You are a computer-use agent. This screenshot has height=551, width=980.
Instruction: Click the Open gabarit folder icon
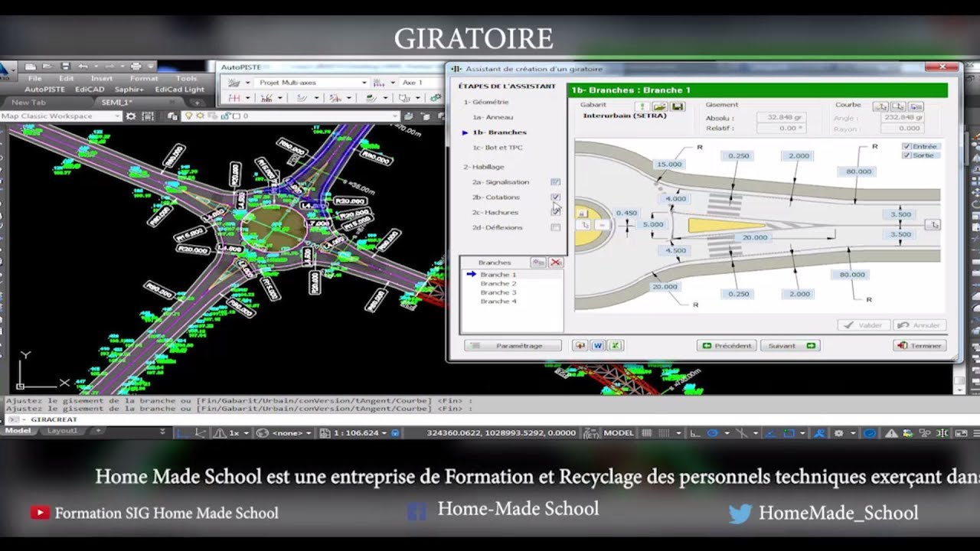click(x=659, y=106)
